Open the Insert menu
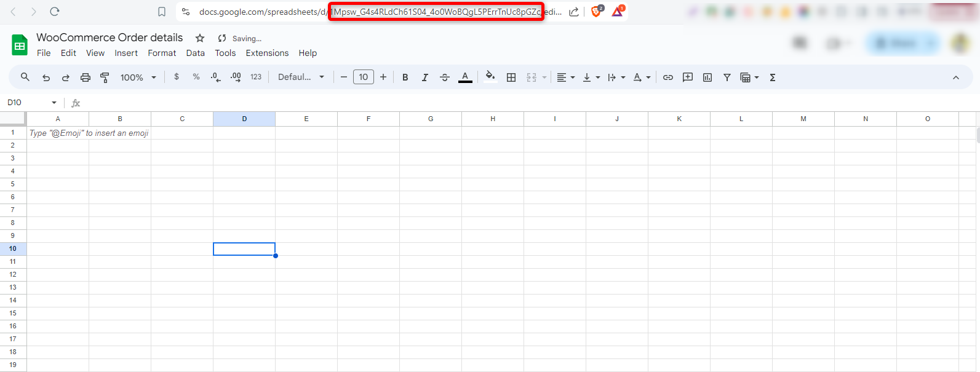 126,53
